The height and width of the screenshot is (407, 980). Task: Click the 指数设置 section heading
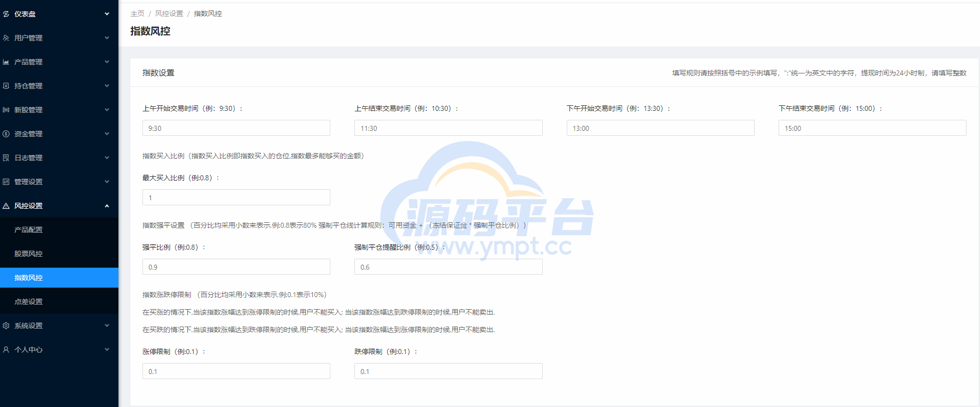(158, 73)
